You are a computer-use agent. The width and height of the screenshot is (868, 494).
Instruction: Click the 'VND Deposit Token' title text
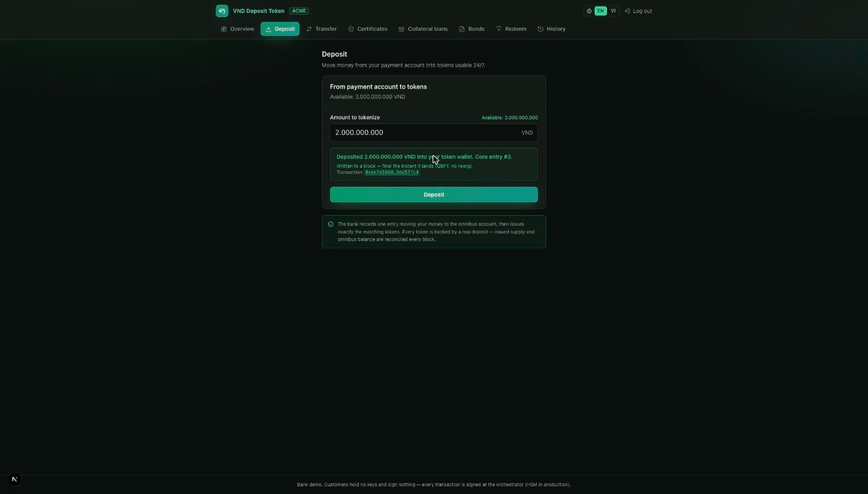tap(259, 11)
